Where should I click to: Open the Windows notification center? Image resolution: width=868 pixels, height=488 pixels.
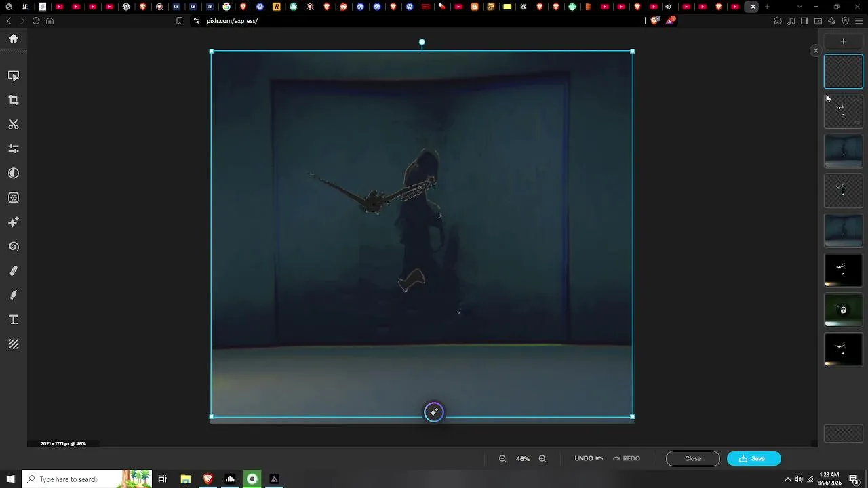[x=854, y=479]
